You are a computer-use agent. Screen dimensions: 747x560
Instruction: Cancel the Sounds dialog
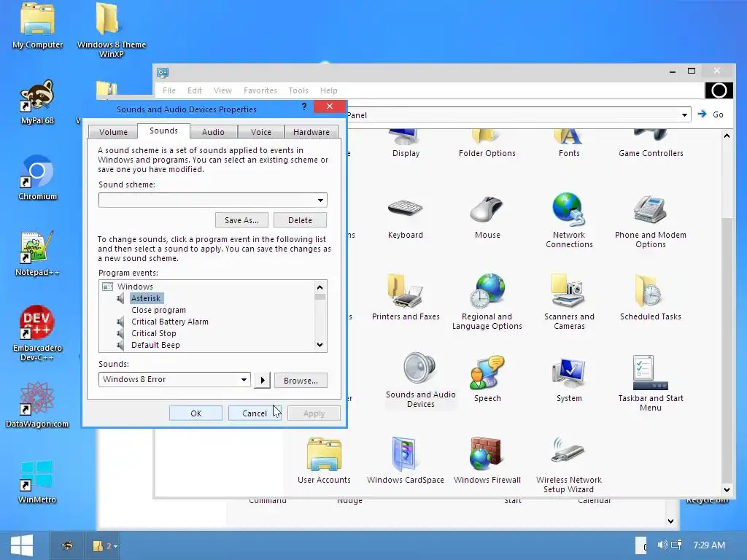click(255, 413)
